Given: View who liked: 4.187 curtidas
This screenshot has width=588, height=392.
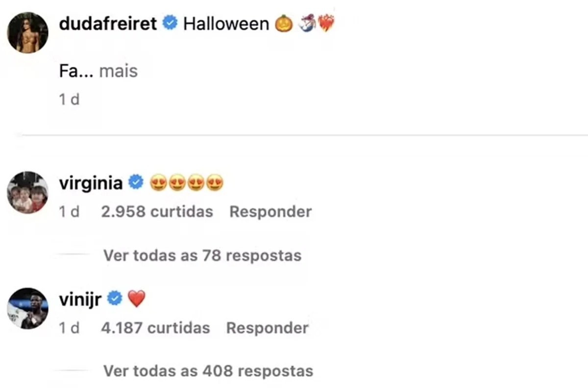Looking at the screenshot, I should point(155,328).
